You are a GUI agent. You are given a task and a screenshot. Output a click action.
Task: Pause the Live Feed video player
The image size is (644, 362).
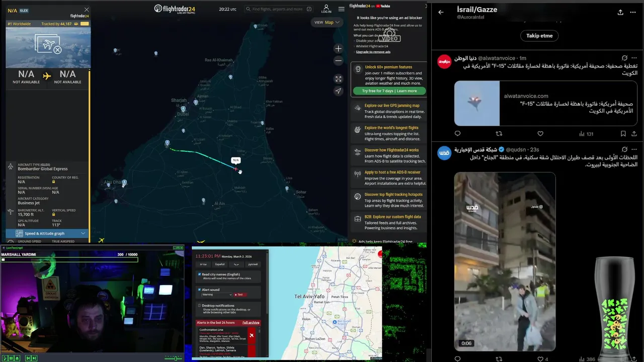(x=11, y=358)
